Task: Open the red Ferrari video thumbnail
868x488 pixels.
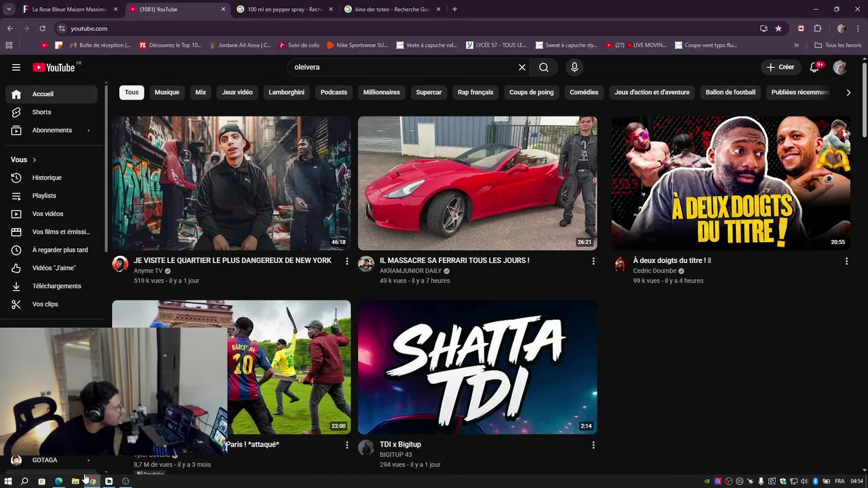Action: pos(477,183)
